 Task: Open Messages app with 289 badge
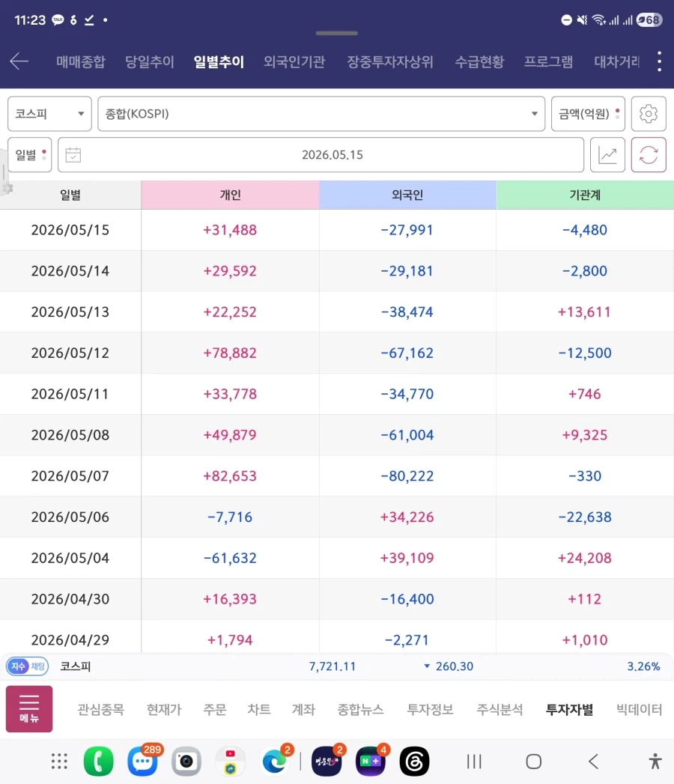(x=143, y=762)
